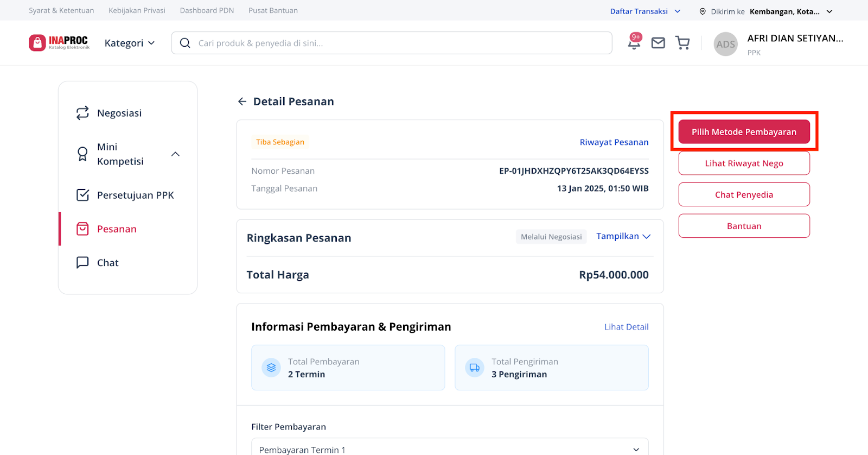
Task: Click the Total Pengiriman truck icon
Action: coord(475,368)
